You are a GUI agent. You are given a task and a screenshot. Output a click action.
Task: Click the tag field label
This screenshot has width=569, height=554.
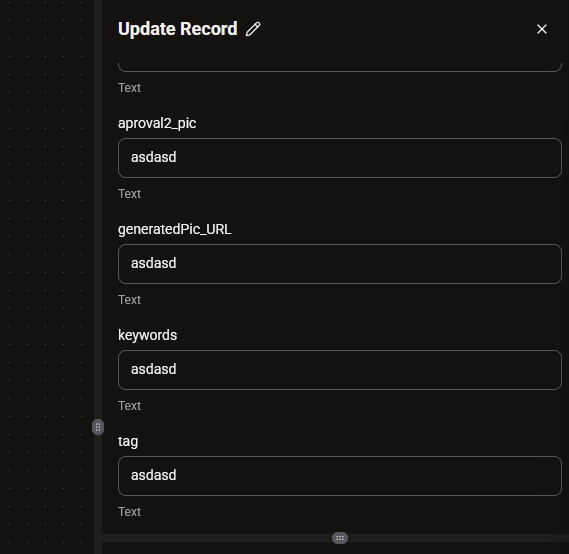(x=128, y=442)
